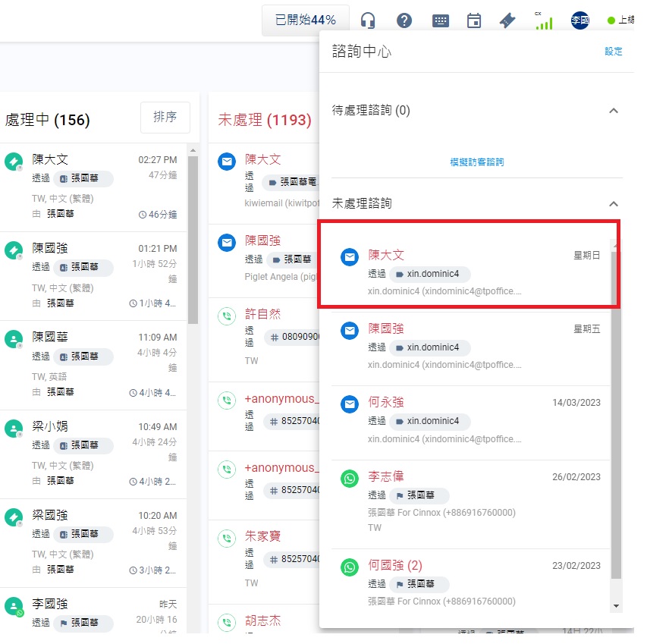Image resolution: width=647 pixels, height=644 pixels.
Task: Click the 處理中 list scrollbar thumb
Action: (193, 240)
